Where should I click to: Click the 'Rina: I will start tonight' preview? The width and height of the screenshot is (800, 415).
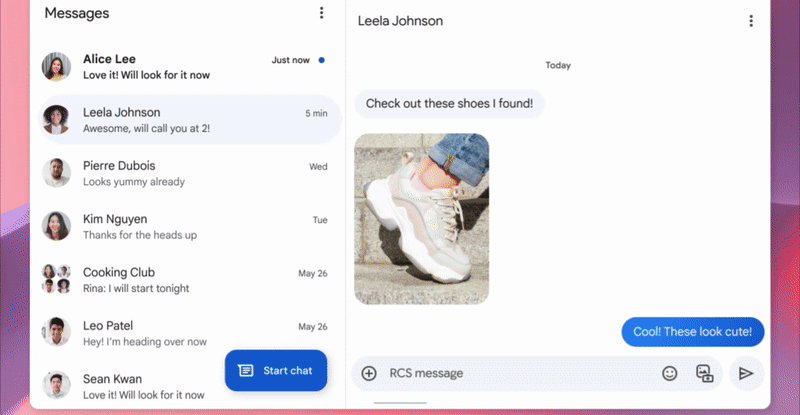click(x=136, y=288)
